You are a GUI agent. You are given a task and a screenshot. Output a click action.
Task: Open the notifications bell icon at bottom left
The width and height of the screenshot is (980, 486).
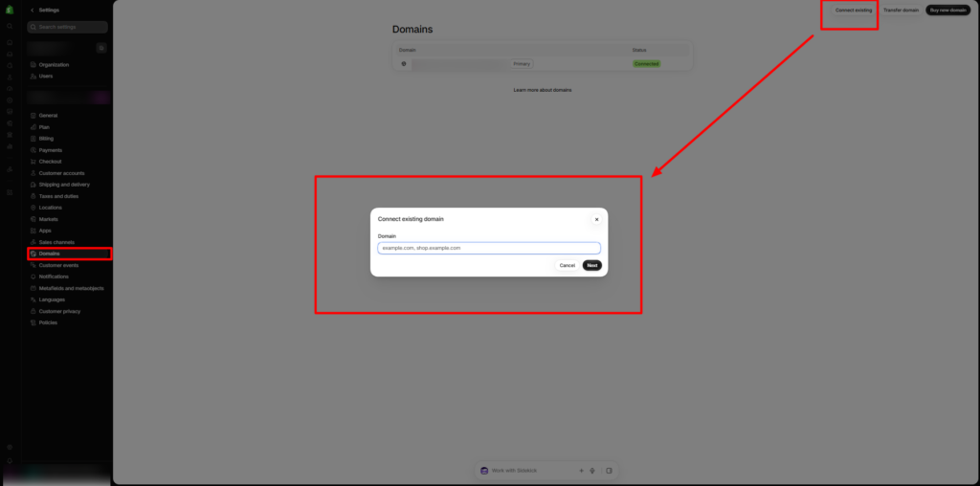[x=10, y=461]
